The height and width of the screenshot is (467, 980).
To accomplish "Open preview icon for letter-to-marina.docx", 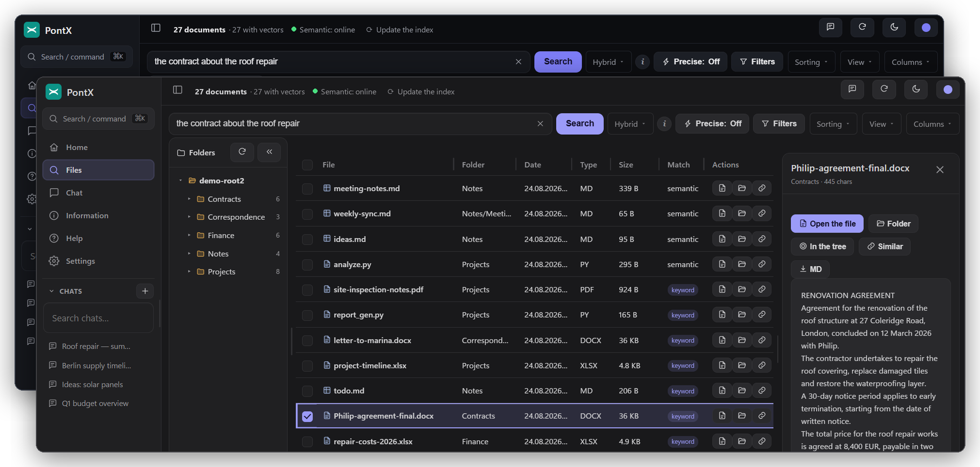I will click(722, 340).
